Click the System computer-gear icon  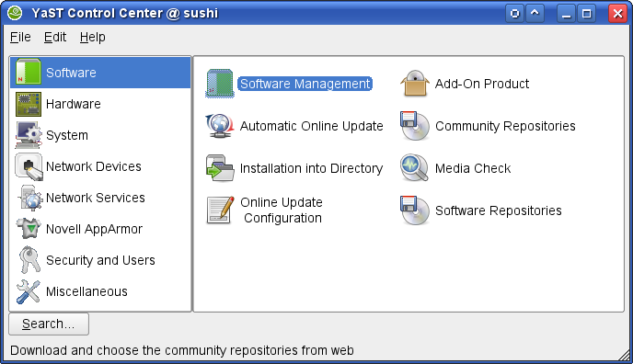pyautogui.click(x=29, y=135)
